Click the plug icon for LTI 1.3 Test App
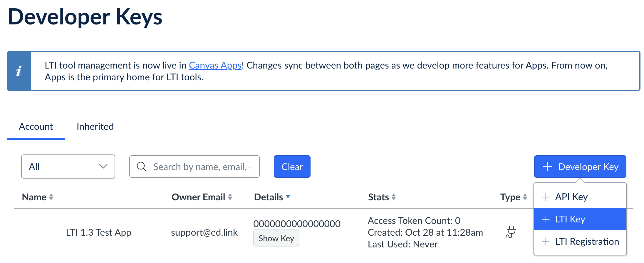 click(511, 232)
